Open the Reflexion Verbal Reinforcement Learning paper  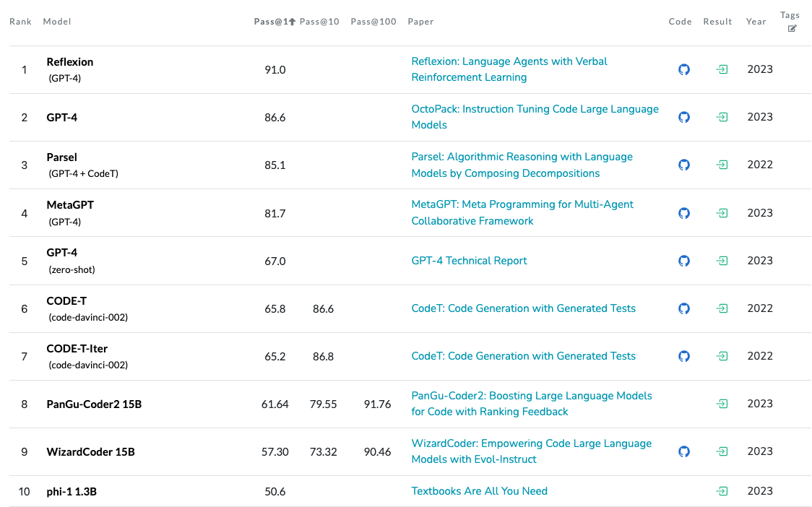click(x=509, y=69)
